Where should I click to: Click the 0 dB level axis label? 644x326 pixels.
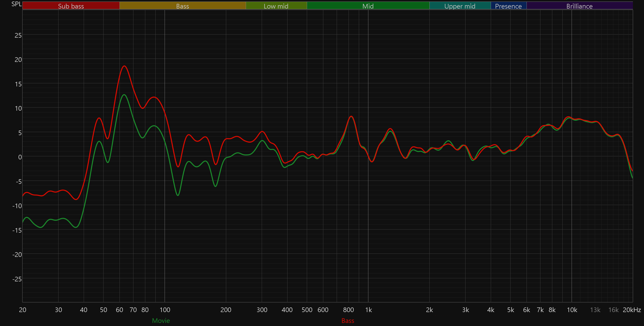point(20,157)
